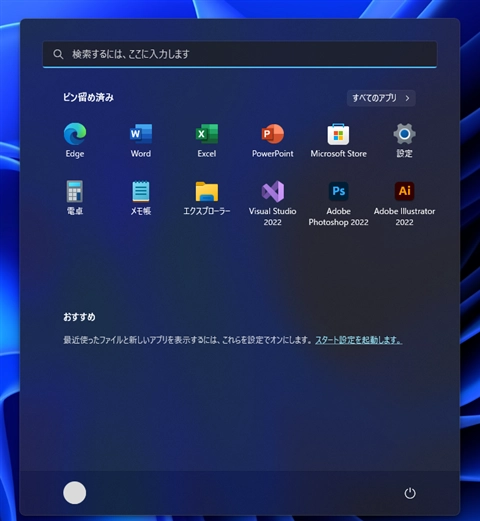
Task: Open the スタート設定を起動します link
Action: click(x=359, y=340)
